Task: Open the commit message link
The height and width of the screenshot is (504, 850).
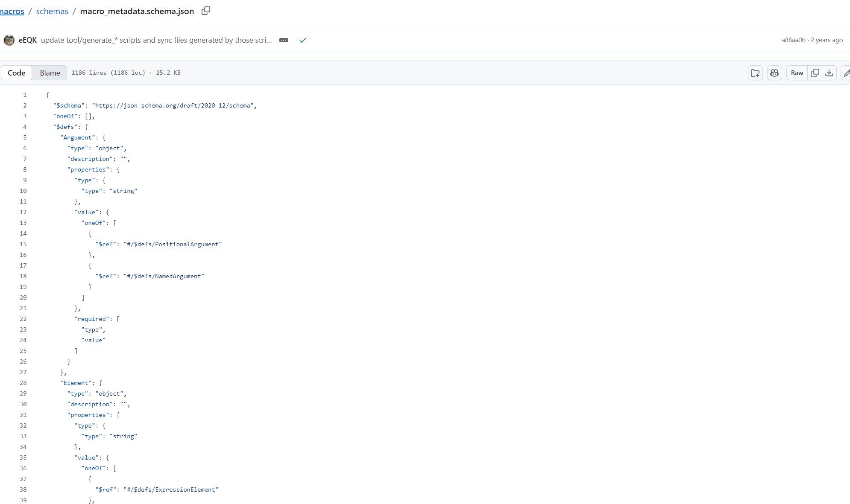Action: 156,40
